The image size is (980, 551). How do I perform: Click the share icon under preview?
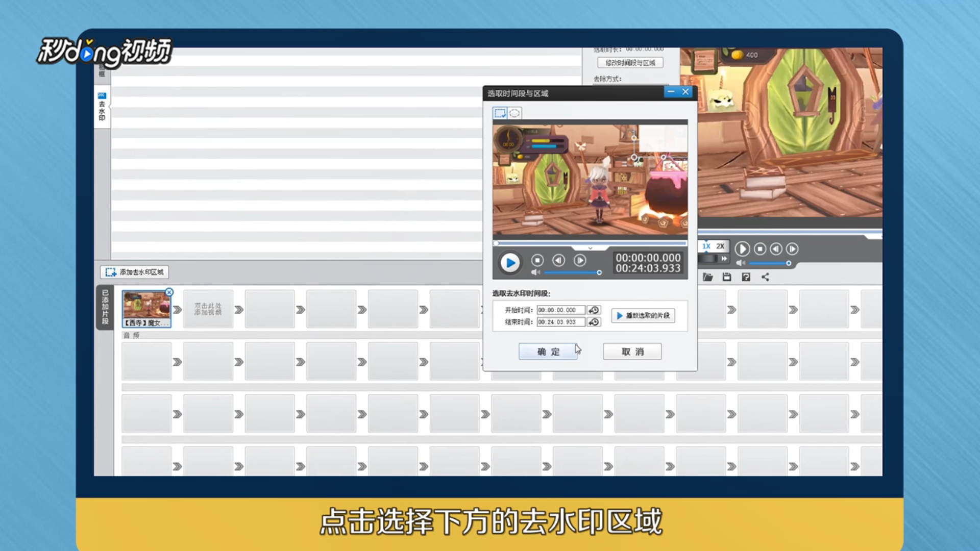coord(765,277)
